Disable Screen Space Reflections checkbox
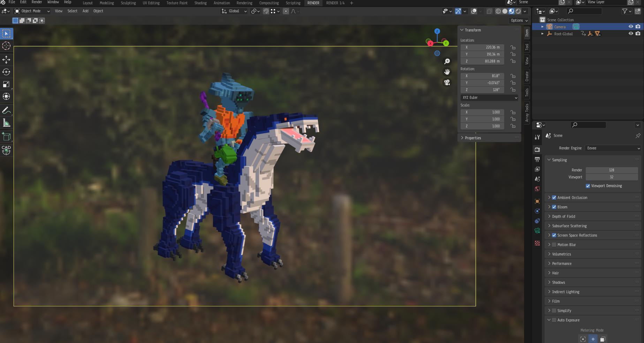This screenshot has height=343, width=644. (x=554, y=235)
